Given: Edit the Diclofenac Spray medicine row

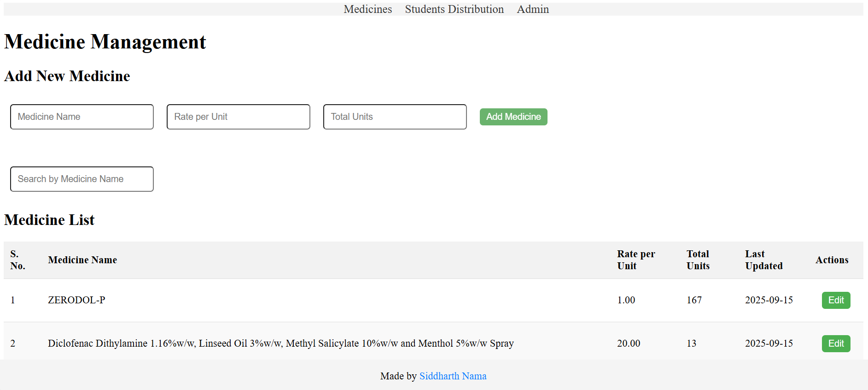Looking at the screenshot, I should 835,343.
